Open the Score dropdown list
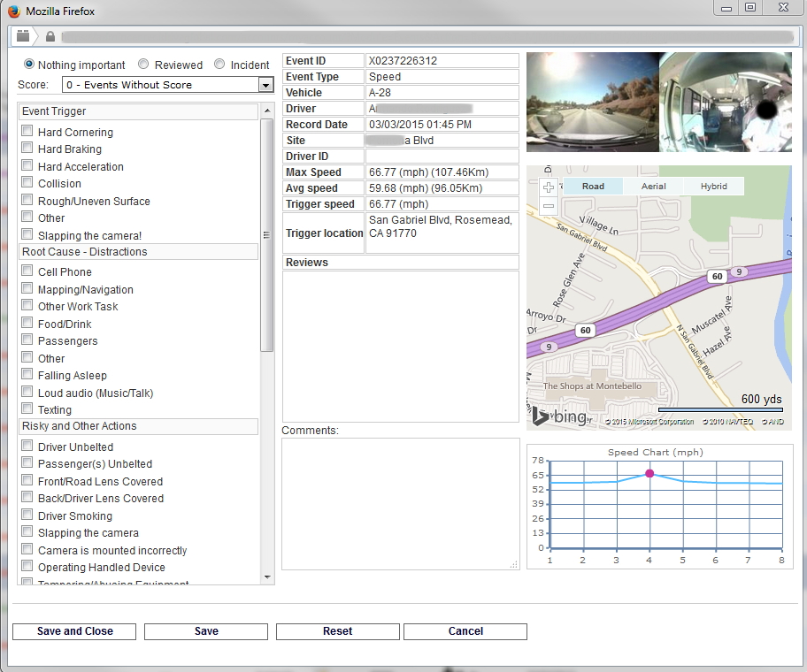This screenshot has height=672, width=807. 265,85
